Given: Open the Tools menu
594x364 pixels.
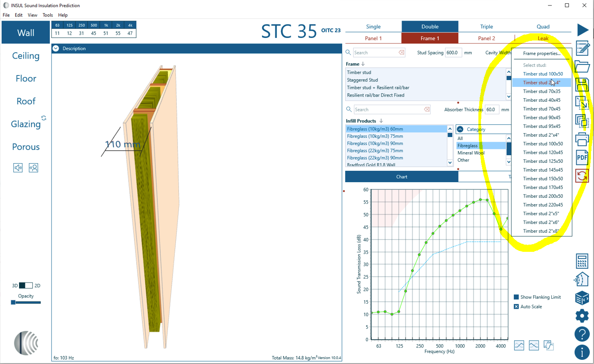Looking at the screenshot, I should [48, 15].
